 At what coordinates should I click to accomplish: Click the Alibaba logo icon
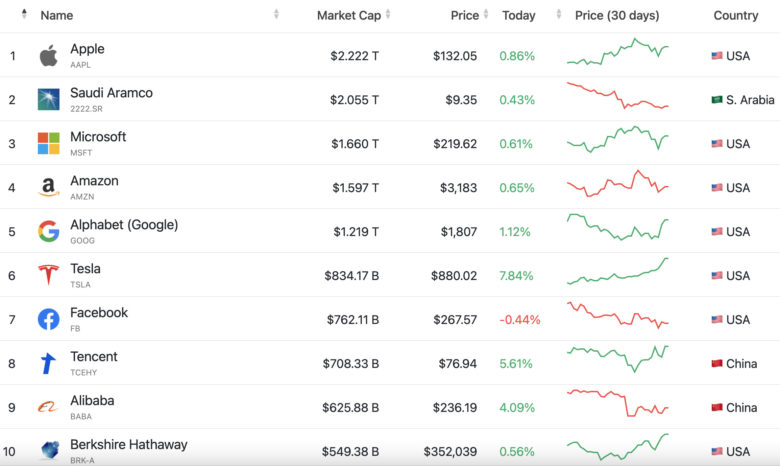pos(48,407)
